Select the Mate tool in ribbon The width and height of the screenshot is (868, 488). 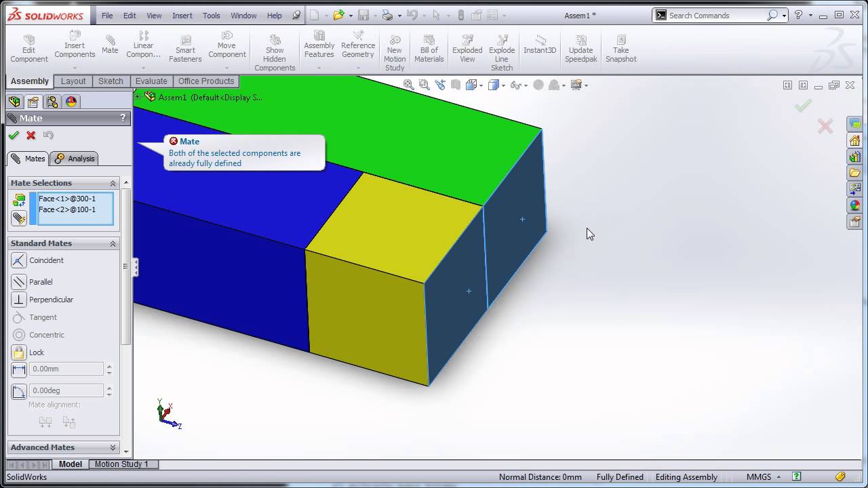110,45
